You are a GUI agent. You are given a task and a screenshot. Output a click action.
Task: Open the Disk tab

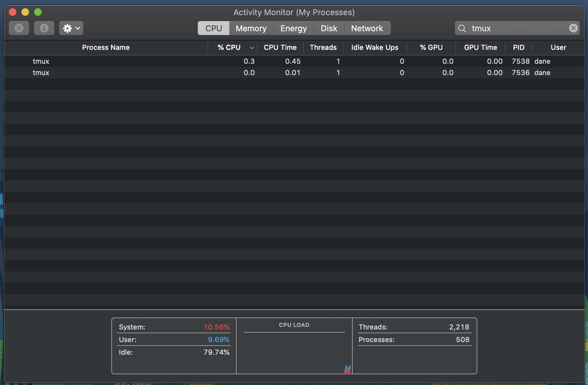(x=329, y=28)
